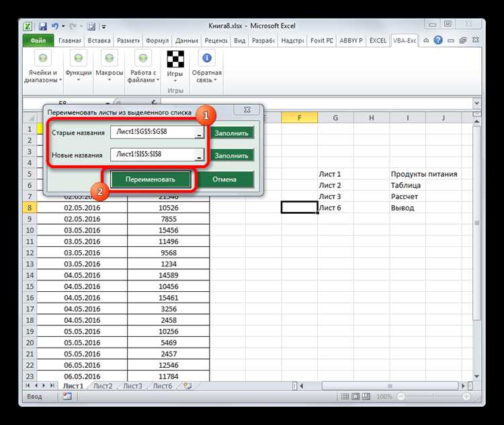
Task: Open Обратная связь info menu
Action: click(207, 67)
